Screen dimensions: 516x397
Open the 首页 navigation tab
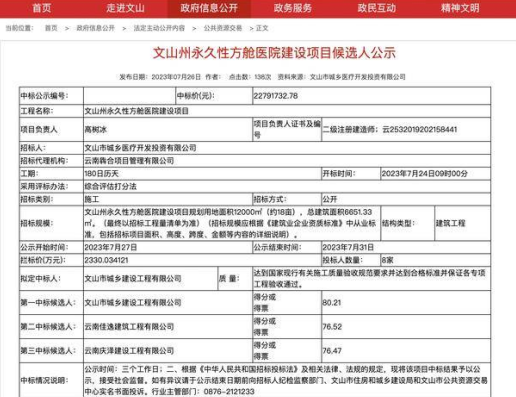click(42, 8)
